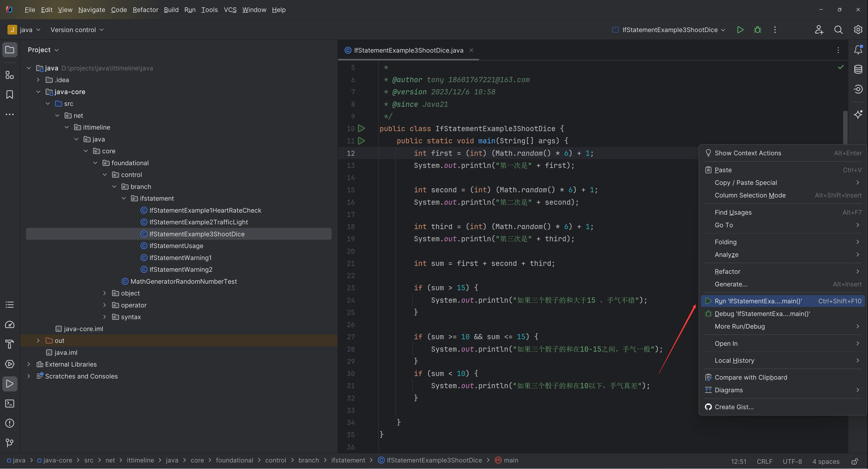Screen dimensions: 868x469
Task: Open the run configuration dropdown
Action: tap(669, 30)
